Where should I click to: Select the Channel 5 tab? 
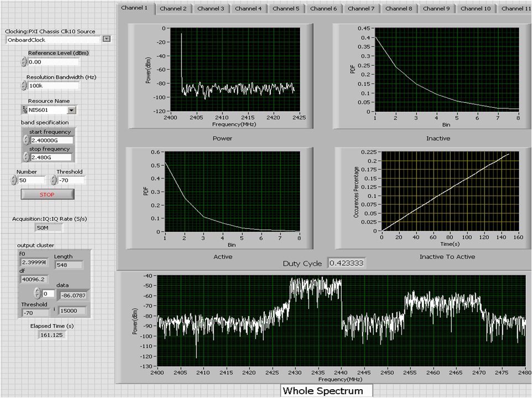[286, 9]
